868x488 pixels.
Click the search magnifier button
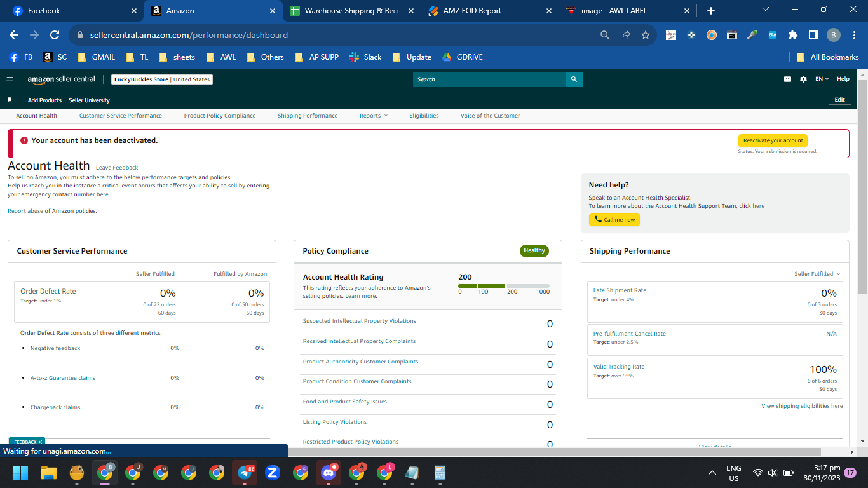point(574,79)
